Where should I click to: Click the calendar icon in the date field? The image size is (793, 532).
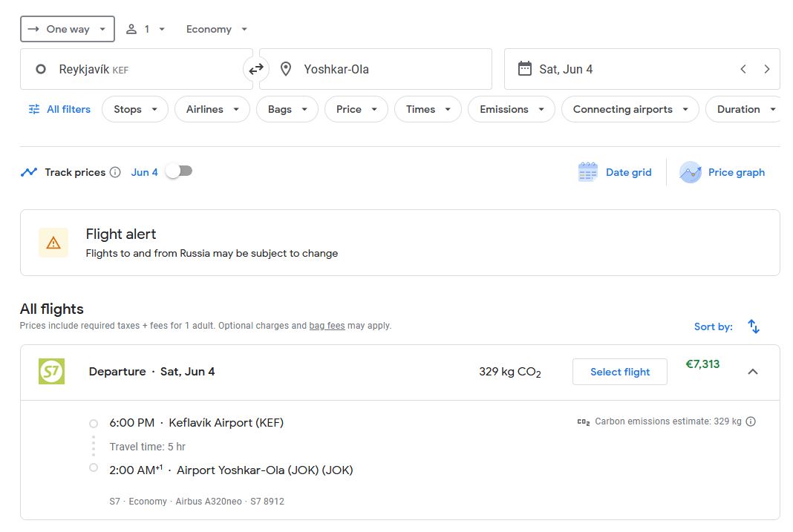(524, 69)
